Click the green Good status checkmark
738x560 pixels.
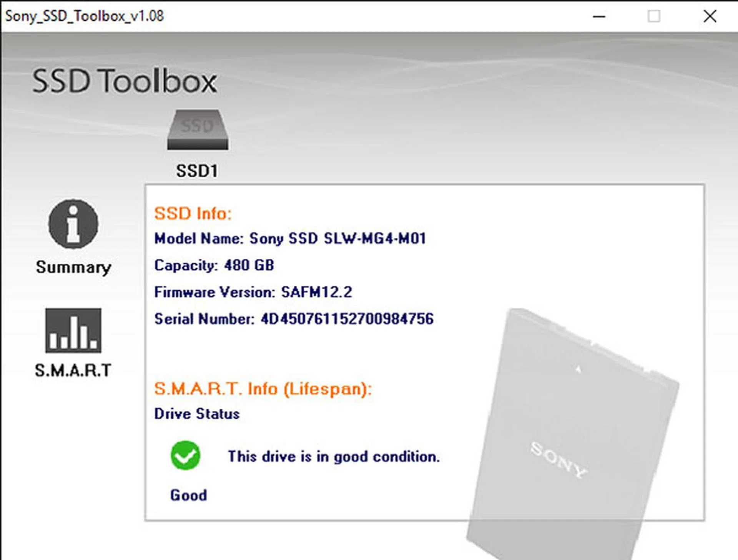[185, 455]
